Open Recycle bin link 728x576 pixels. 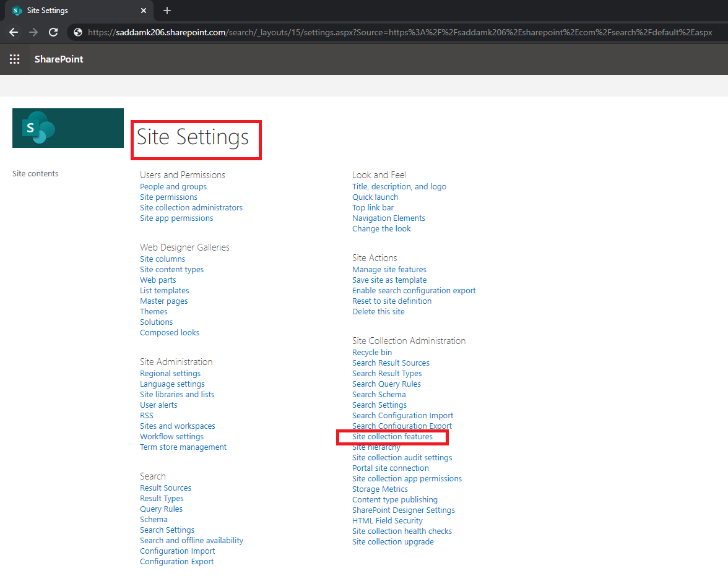372,353
